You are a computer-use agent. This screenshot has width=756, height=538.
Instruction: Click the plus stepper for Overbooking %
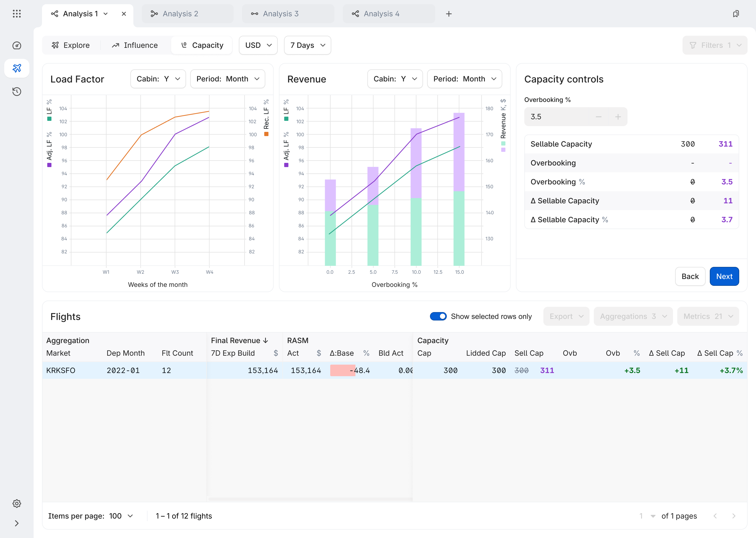(618, 117)
